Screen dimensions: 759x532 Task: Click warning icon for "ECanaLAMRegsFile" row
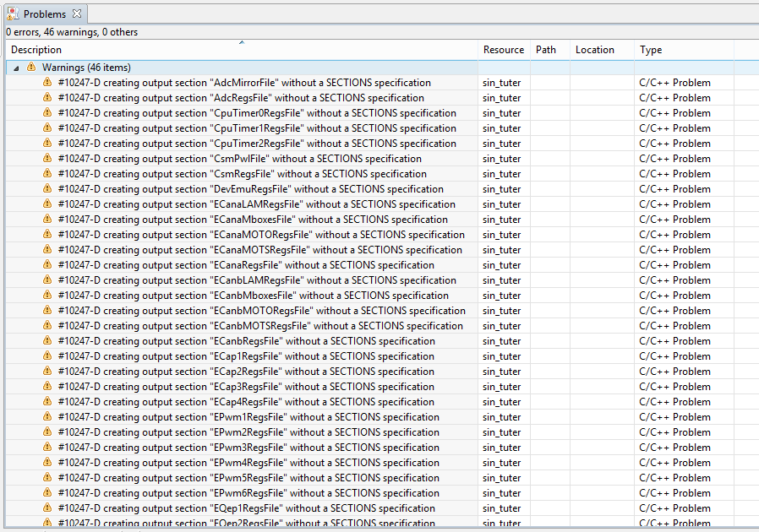point(47,204)
